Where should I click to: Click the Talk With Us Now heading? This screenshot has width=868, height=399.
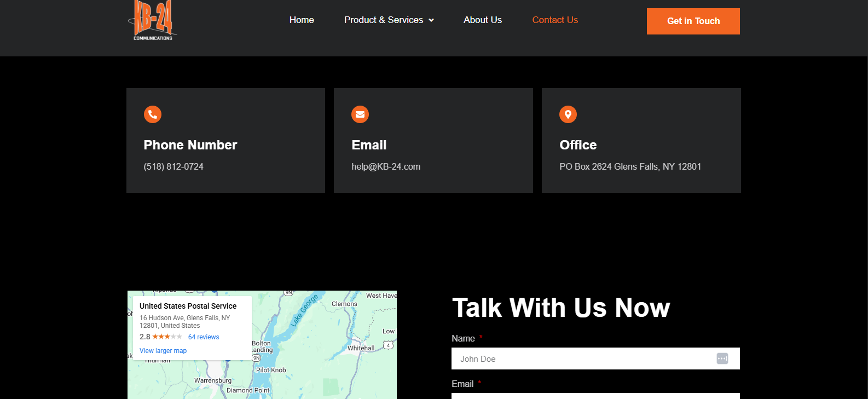561,308
